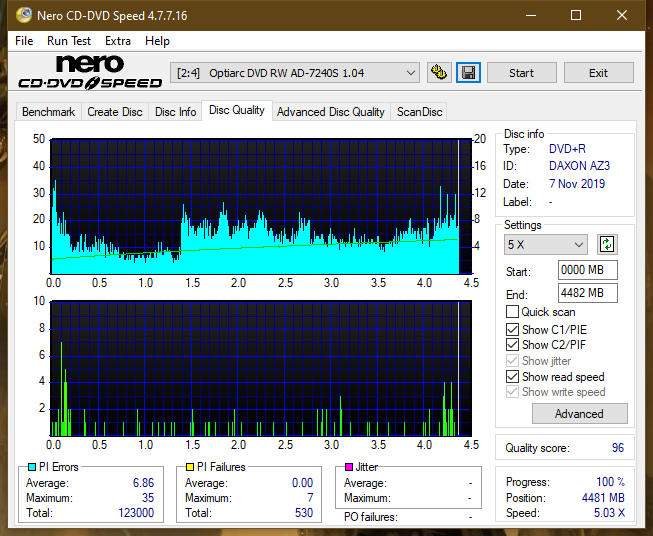
Task: Open the drive selection dropdown
Action: click(x=294, y=73)
